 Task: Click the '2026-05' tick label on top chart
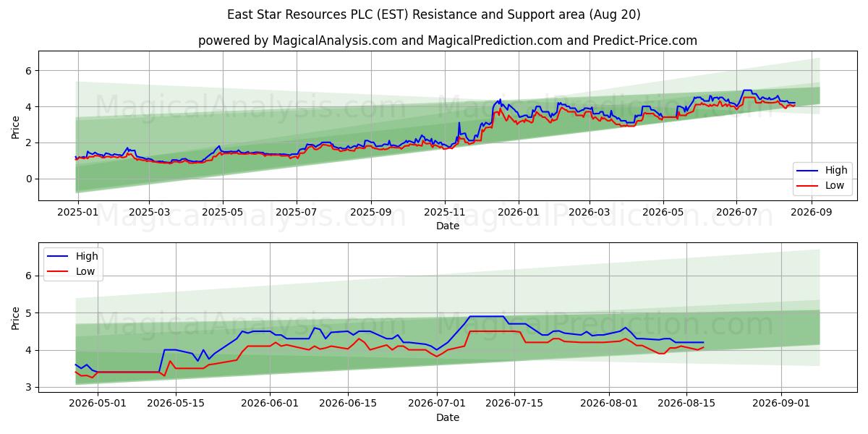click(663, 213)
